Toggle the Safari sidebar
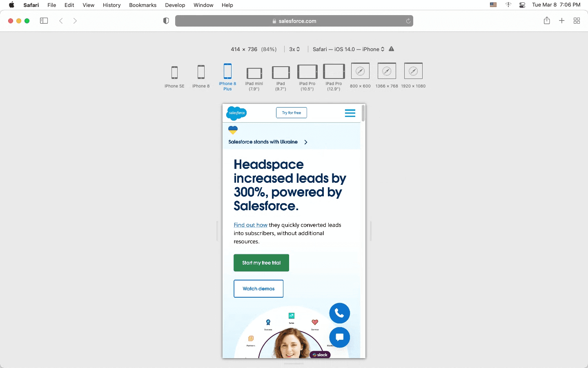 pos(44,20)
